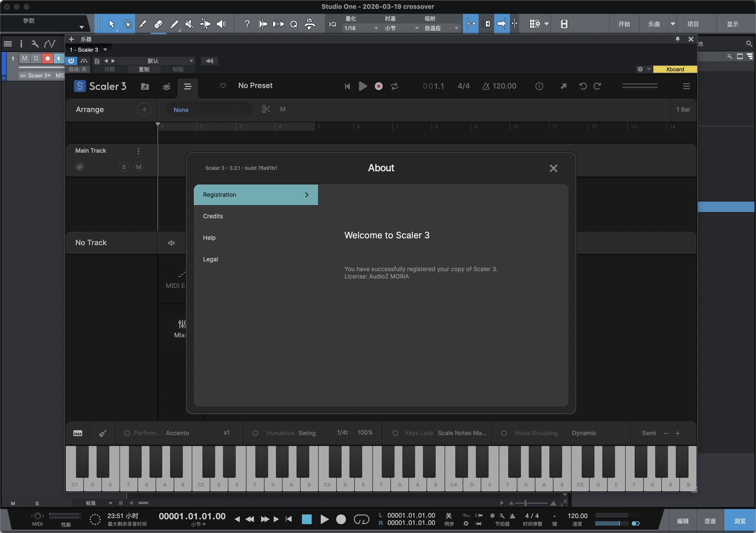Click the Xboard yellow button

tap(674, 69)
